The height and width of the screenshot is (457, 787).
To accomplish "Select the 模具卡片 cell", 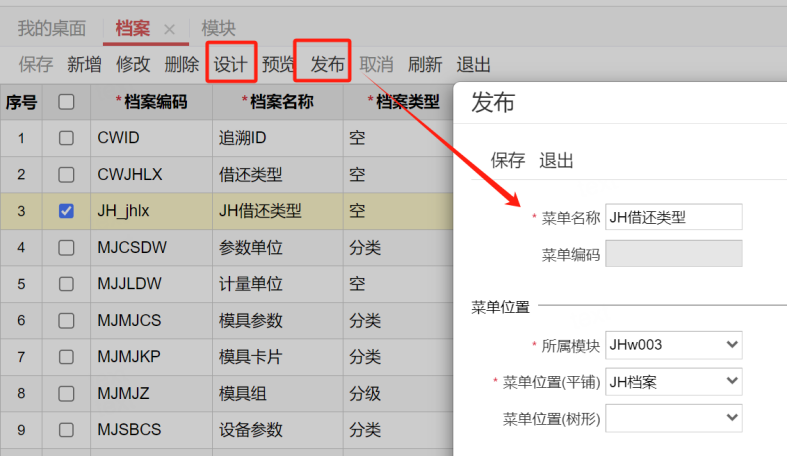I will pos(278,357).
